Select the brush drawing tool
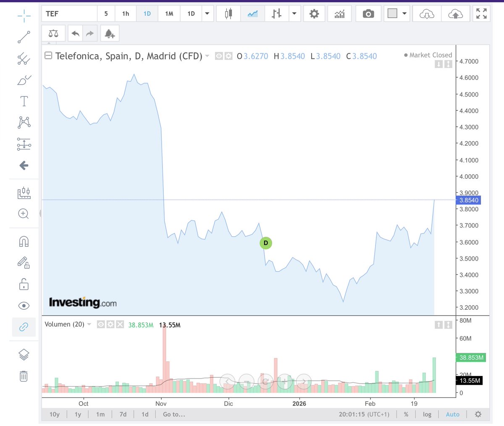 click(24, 80)
